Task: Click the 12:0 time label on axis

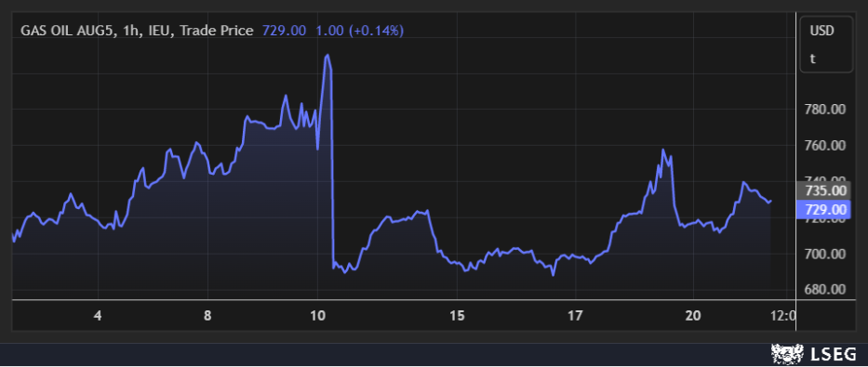Action: 782,316
